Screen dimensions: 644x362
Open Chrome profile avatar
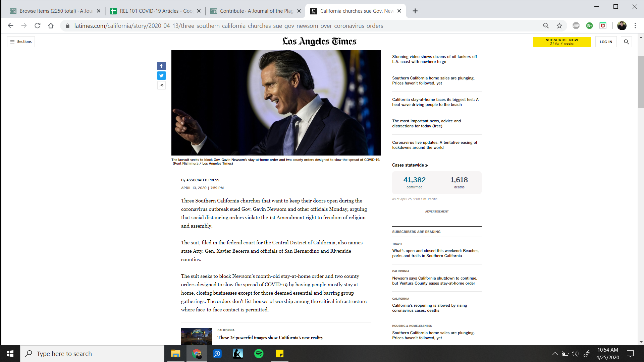[622, 26]
